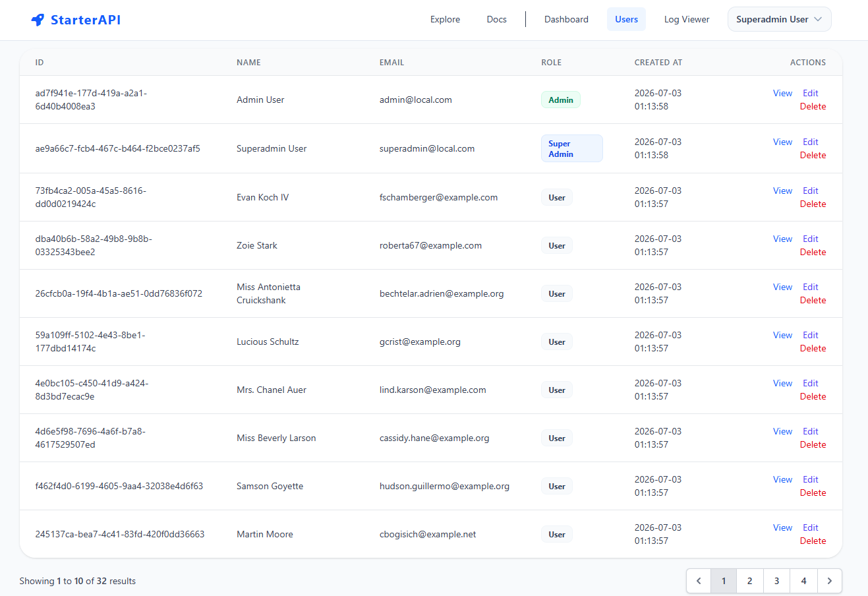Click email lind.karson@example.com
868x596 pixels.
(x=433, y=390)
